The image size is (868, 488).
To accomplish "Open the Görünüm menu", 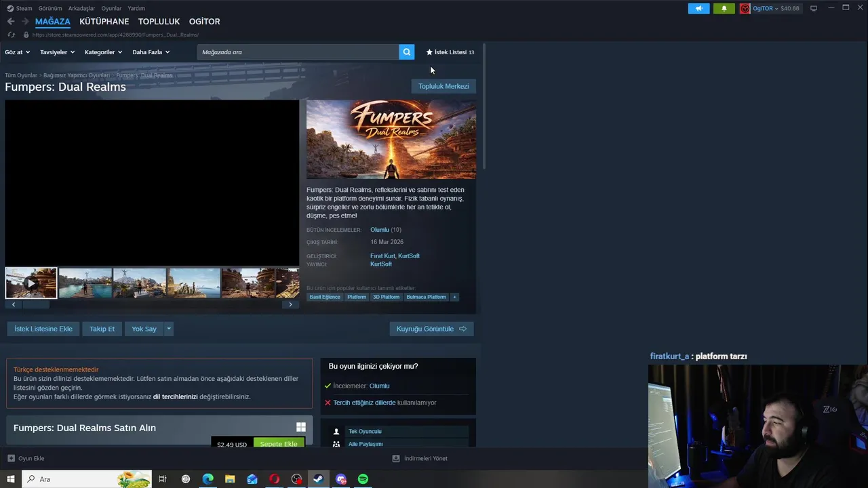I will pyautogui.click(x=50, y=8).
